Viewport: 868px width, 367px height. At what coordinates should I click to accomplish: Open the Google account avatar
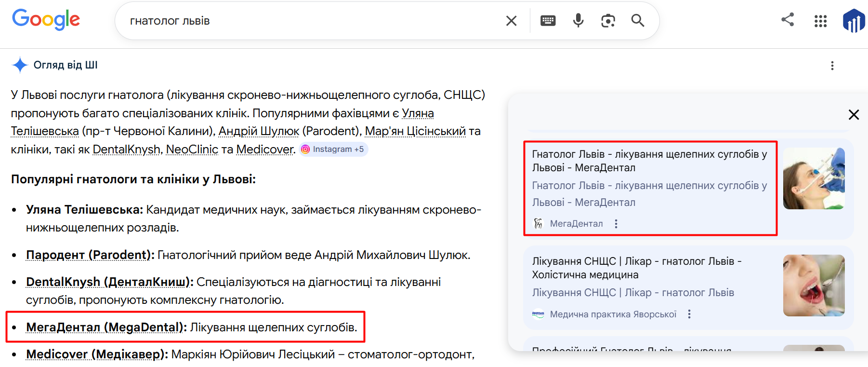pos(855,21)
